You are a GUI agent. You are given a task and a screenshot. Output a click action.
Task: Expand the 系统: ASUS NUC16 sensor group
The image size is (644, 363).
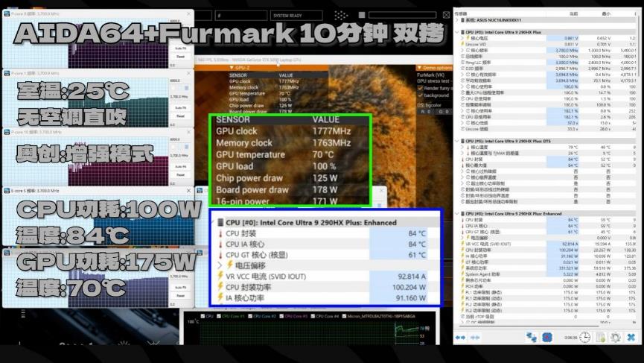tap(456, 19)
